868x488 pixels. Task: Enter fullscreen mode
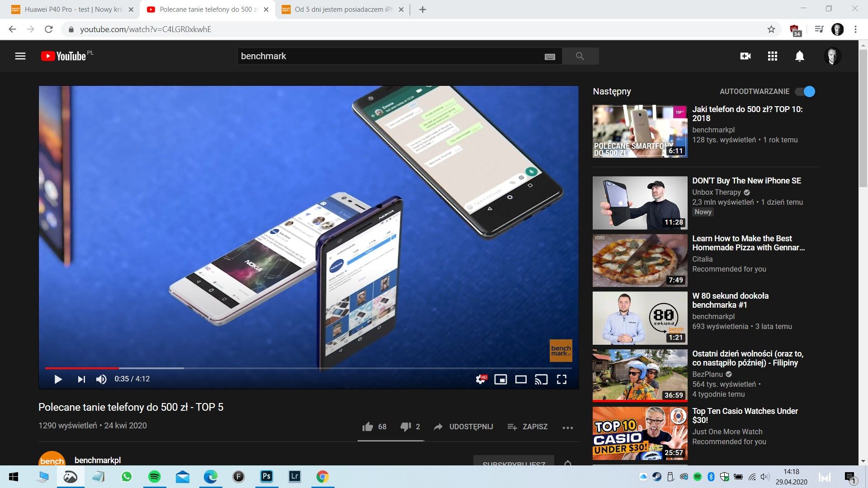tap(561, 379)
